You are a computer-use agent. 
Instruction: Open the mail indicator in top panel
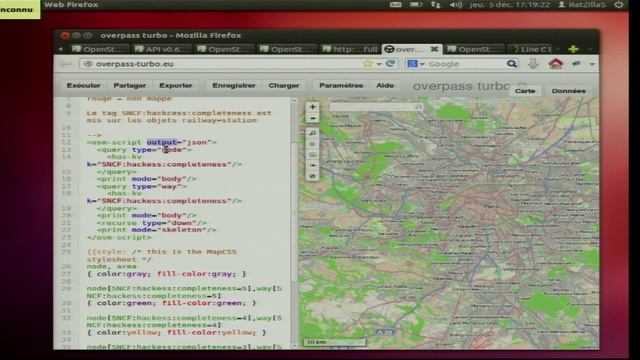[x=395, y=4]
